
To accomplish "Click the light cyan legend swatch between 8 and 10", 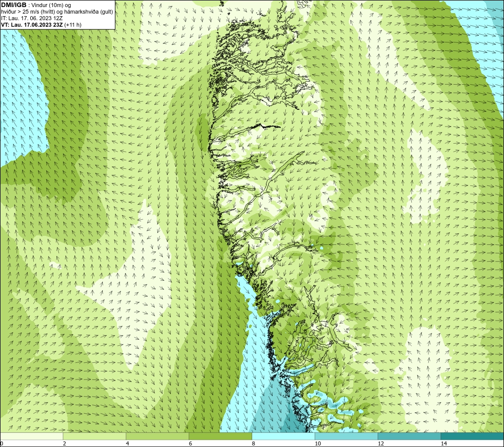I will pyautogui.click(x=283, y=436).
